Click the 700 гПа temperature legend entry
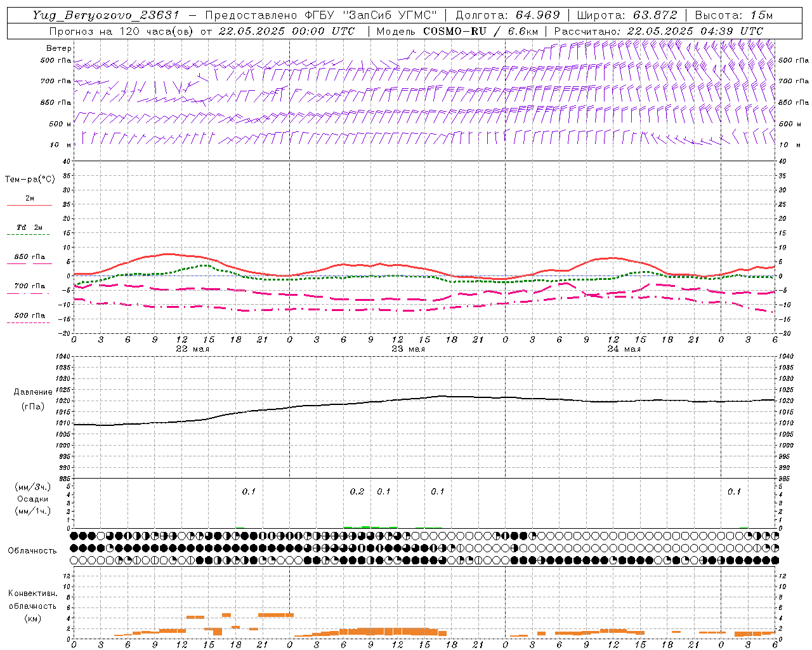 click(30, 286)
